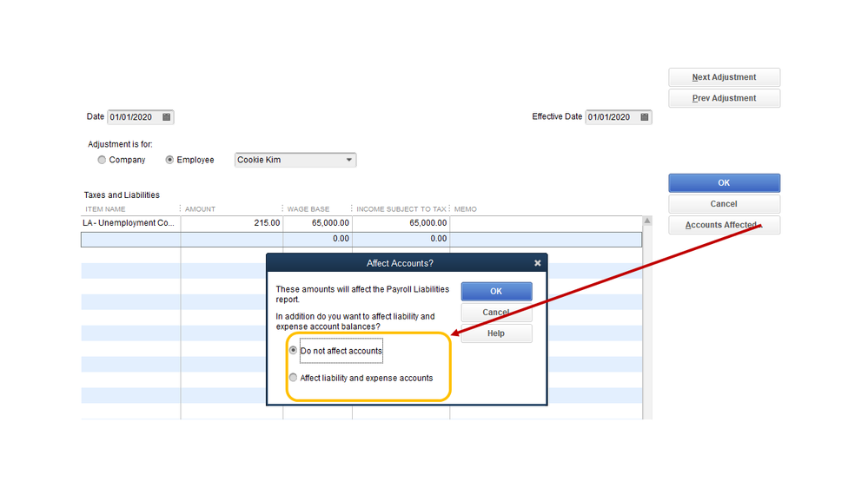Select the Employee radio button
The image size is (868, 488).
tap(169, 160)
